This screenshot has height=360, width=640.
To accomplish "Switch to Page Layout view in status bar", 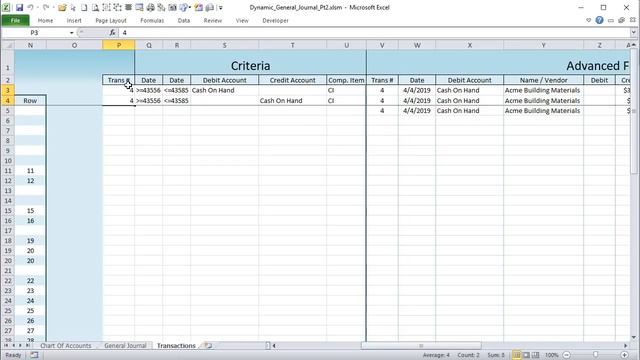I will tap(526, 355).
